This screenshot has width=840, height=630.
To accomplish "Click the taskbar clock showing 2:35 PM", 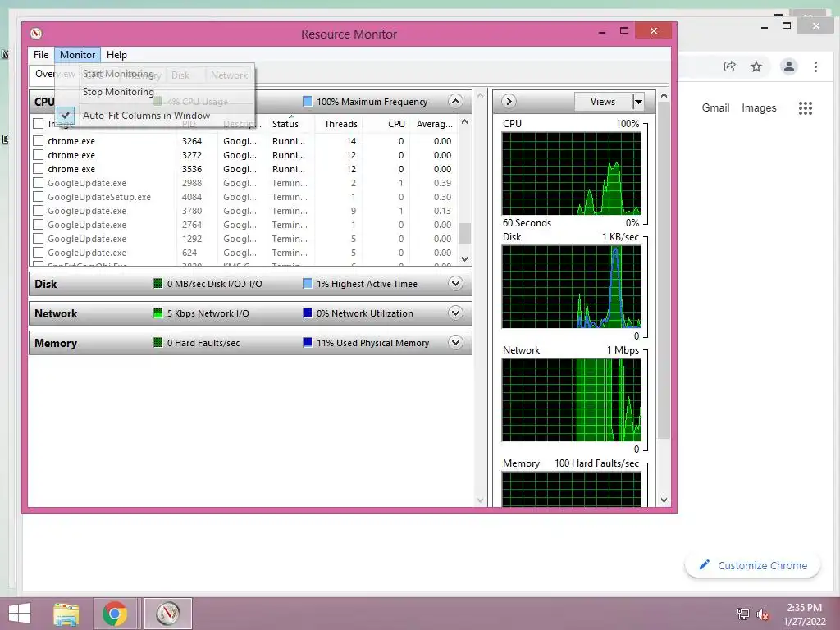I will (x=804, y=614).
